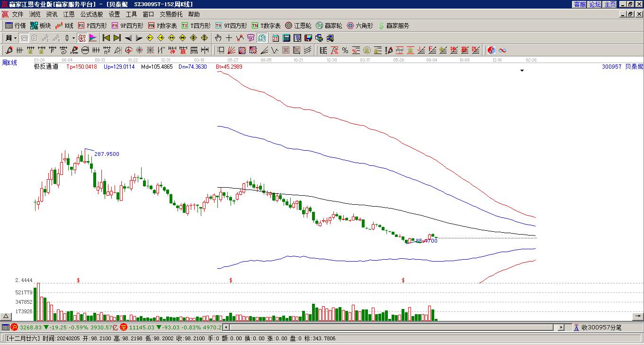Screen dimensions: 644x345
Task: Select the 六角形 hexagon tool
Action: (360, 26)
